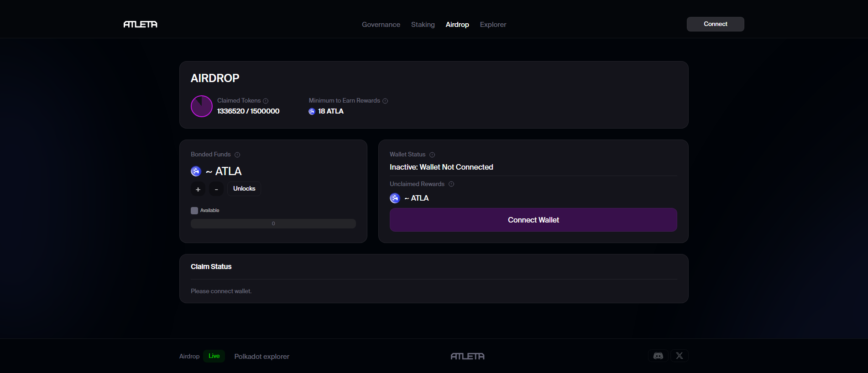Click the Connect button in the header
Viewport: 868px width, 373px height.
tap(716, 24)
